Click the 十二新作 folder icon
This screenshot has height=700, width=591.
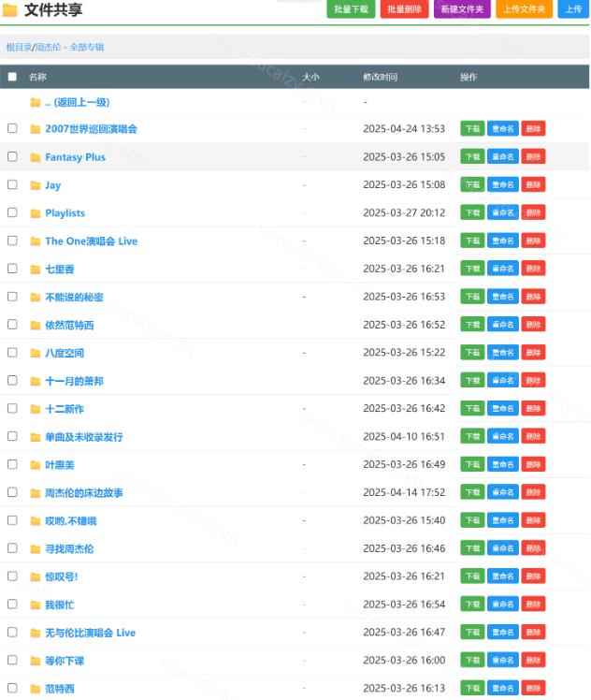point(36,409)
